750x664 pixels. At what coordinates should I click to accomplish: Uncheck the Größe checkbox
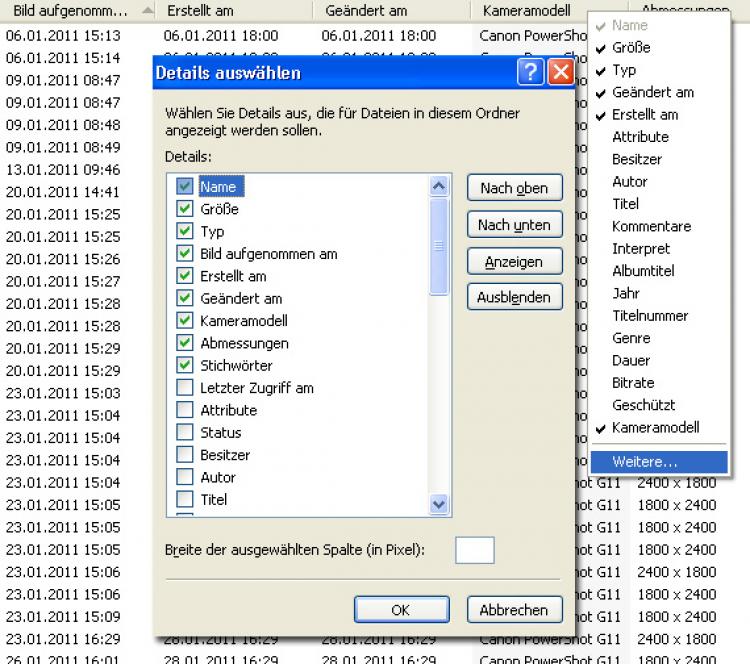click(185, 209)
